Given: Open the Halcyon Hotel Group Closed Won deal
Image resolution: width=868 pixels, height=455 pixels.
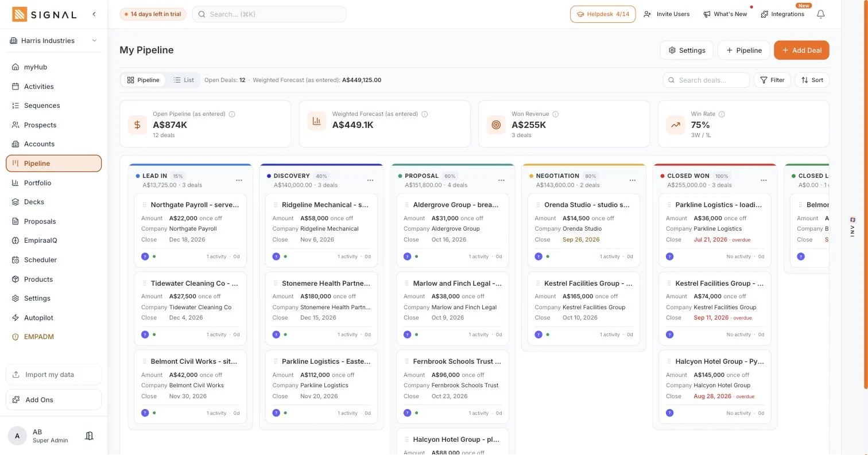Looking at the screenshot, I should tap(715, 387).
